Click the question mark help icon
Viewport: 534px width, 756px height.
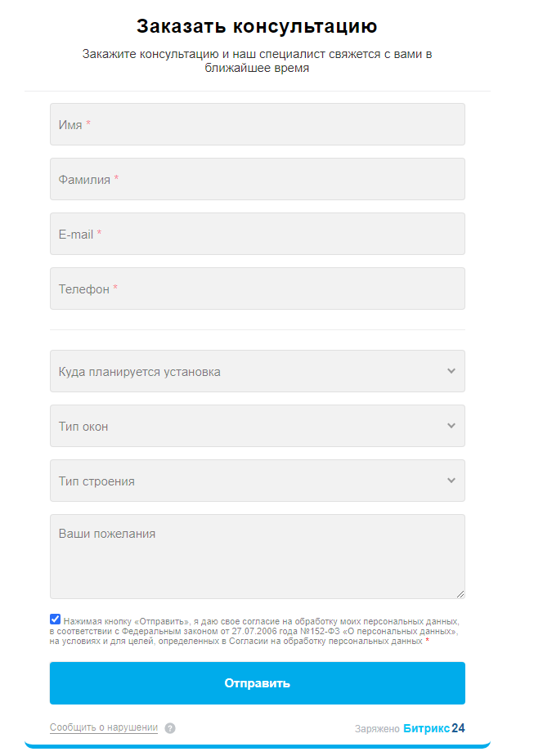point(170,728)
